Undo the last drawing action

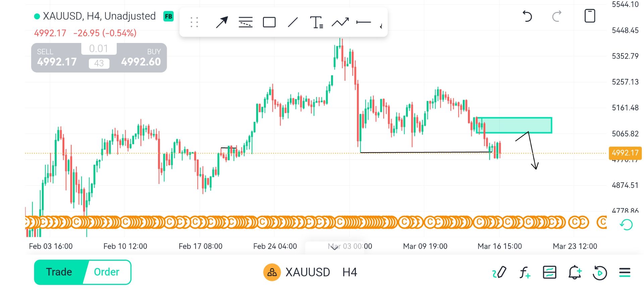[x=527, y=16]
